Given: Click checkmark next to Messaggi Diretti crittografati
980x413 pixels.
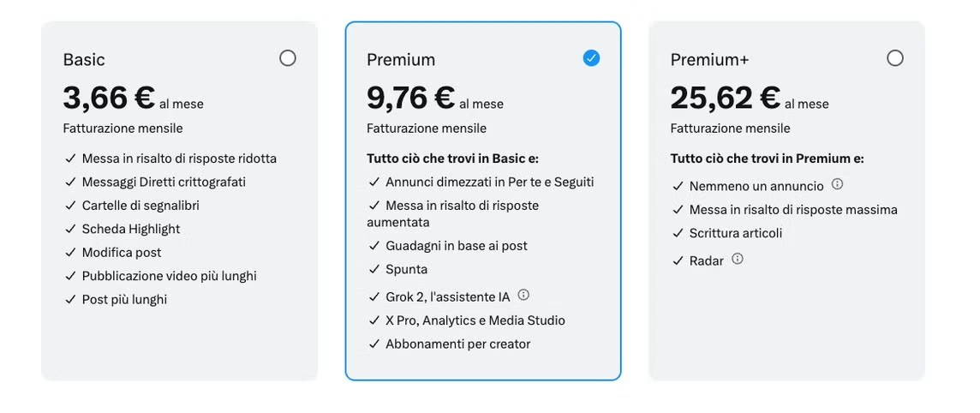Looking at the screenshot, I should point(70,182).
